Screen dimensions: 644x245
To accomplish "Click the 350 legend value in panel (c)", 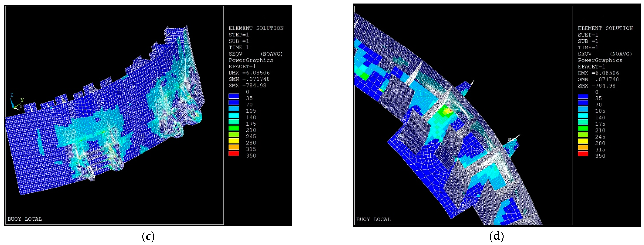I will (251, 156).
